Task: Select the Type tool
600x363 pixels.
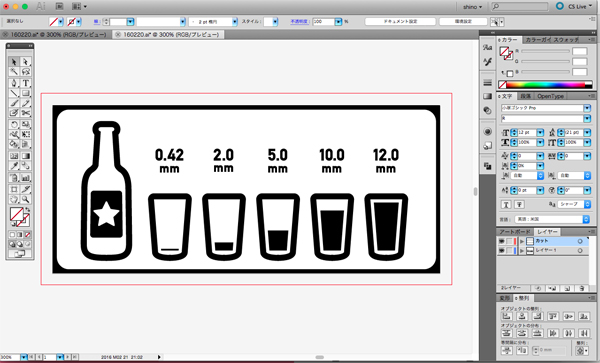Action: [25, 83]
